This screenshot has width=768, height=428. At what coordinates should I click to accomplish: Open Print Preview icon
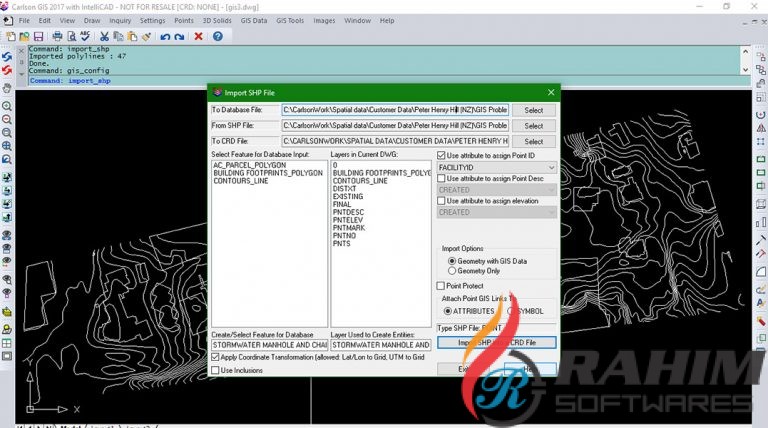(x=72, y=36)
